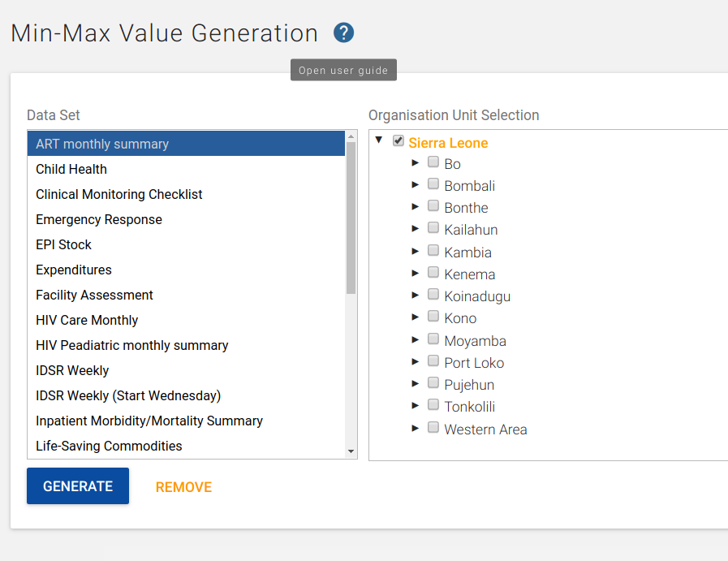Screen dimensions: 728x561
Task: Select the EPI Stock data set
Action: pyautogui.click(x=186, y=244)
